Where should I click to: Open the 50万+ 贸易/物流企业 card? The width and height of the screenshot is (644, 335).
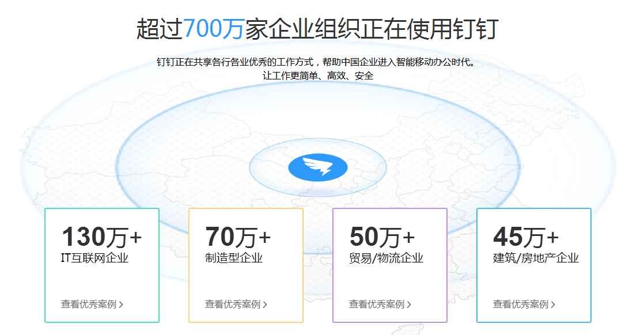coord(390,265)
